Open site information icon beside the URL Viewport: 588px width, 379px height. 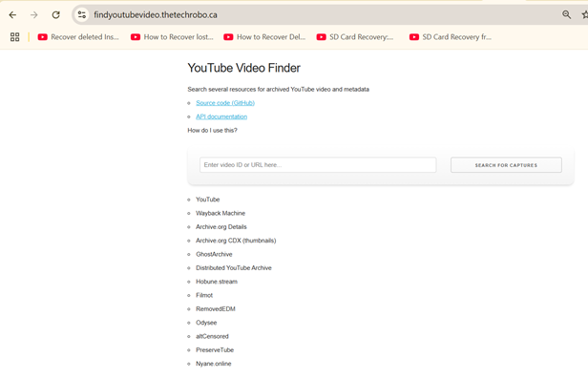coord(82,15)
